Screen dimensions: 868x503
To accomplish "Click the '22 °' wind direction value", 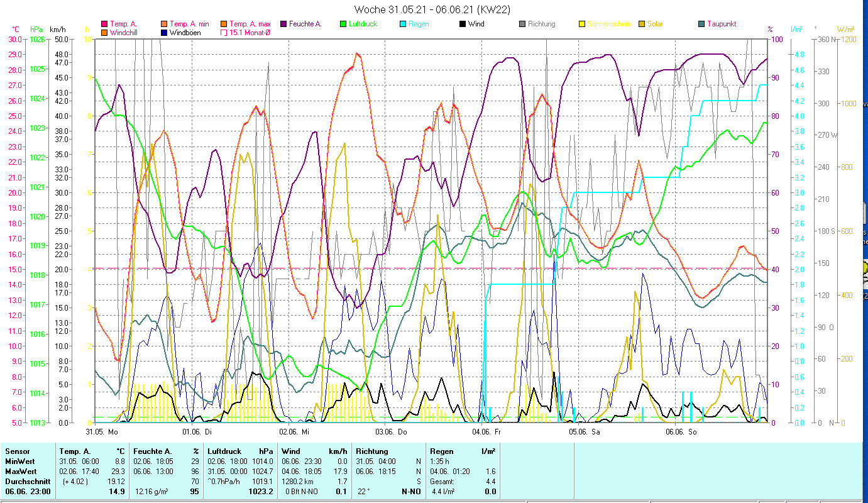I will coord(363,492).
